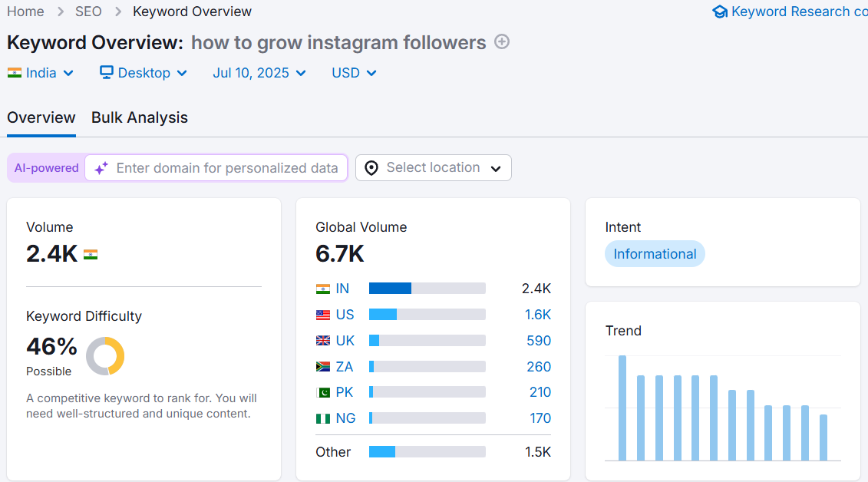Click the India flag next to Volume

[91, 255]
